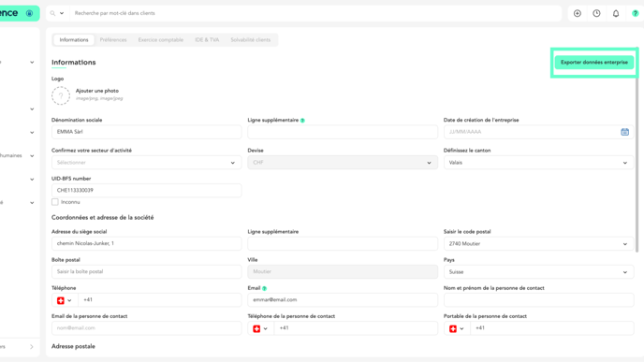Click the date de création field
The width and height of the screenshot is (644, 362).
[x=538, y=132]
